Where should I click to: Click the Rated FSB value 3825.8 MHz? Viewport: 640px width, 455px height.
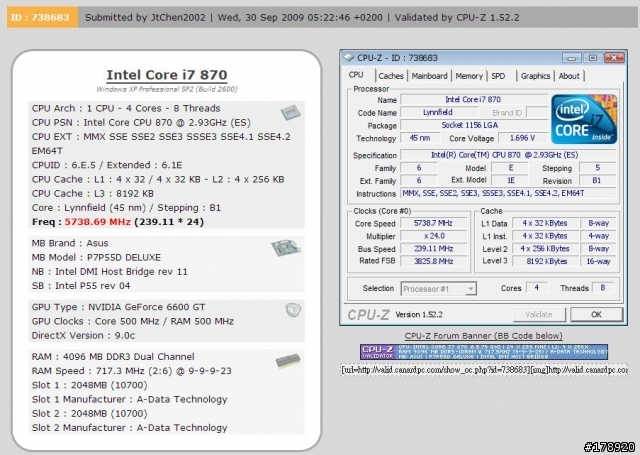point(433,261)
